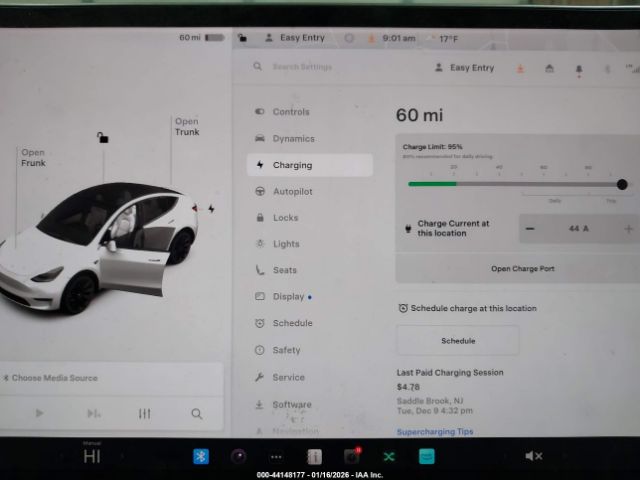Tap the unlock padlock icon above car
This screenshot has height=480, width=640.
coord(102,138)
